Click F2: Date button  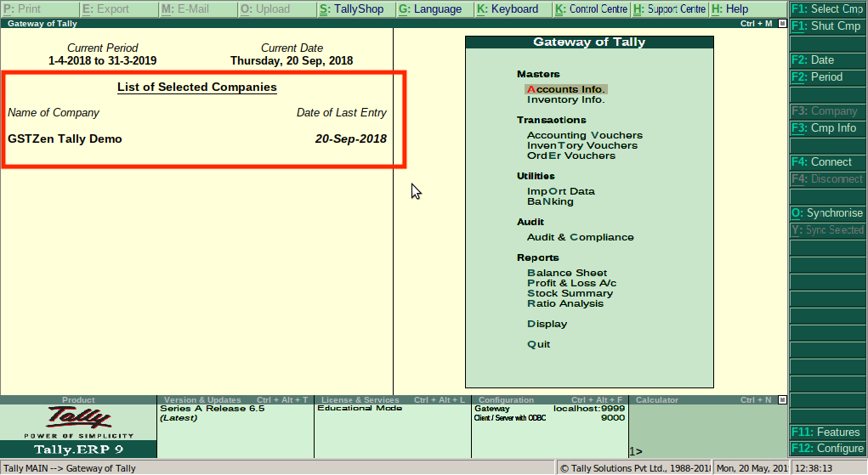[x=827, y=59]
